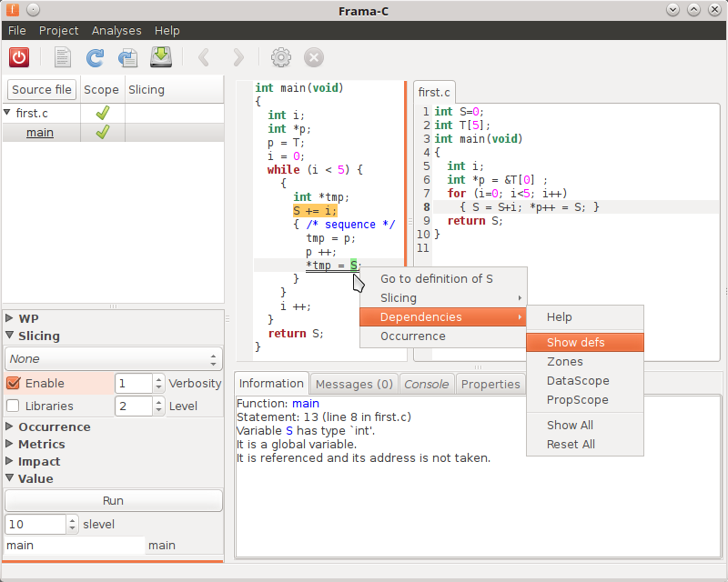Open the source files document icon
728x582 pixels.
pyautogui.click(x=63, y=57)
